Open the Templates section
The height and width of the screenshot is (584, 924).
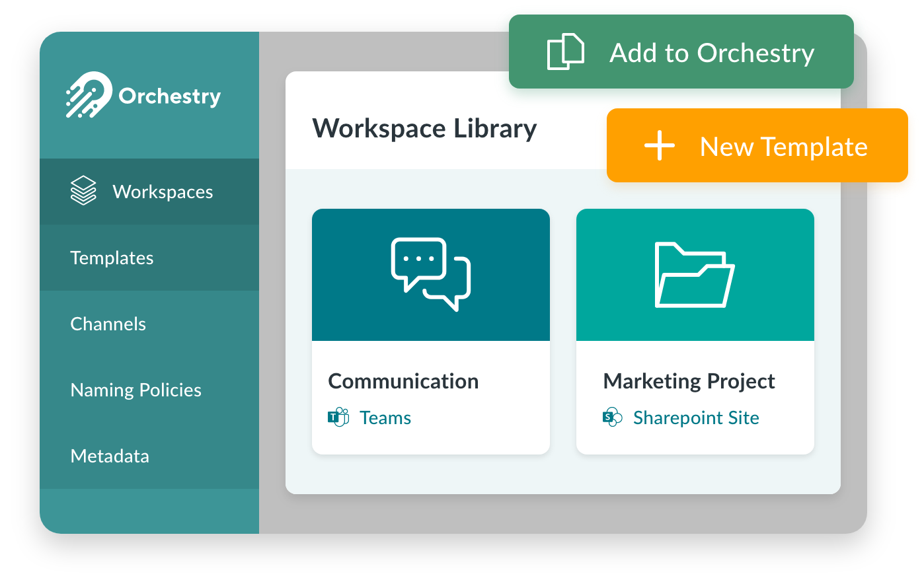tap(111, 258)
